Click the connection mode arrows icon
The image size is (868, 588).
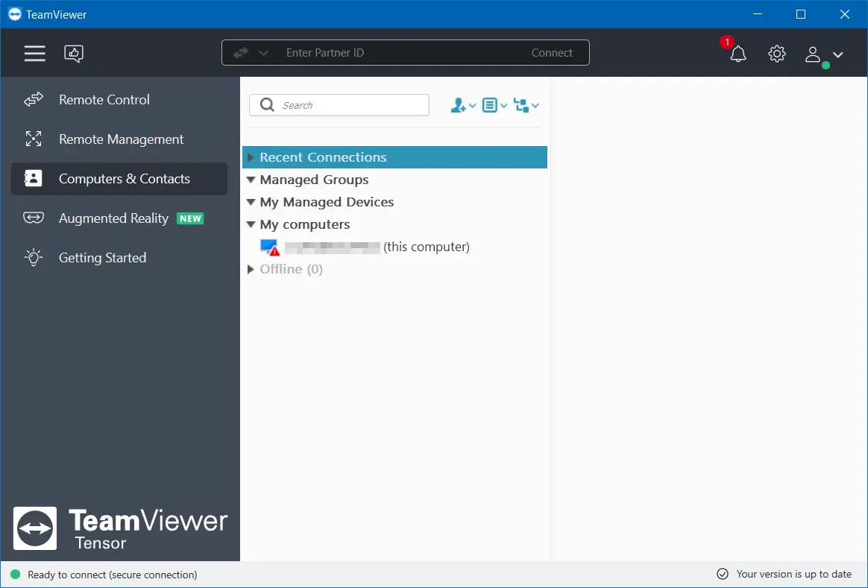pyautogui.click(x=241, y=53)
